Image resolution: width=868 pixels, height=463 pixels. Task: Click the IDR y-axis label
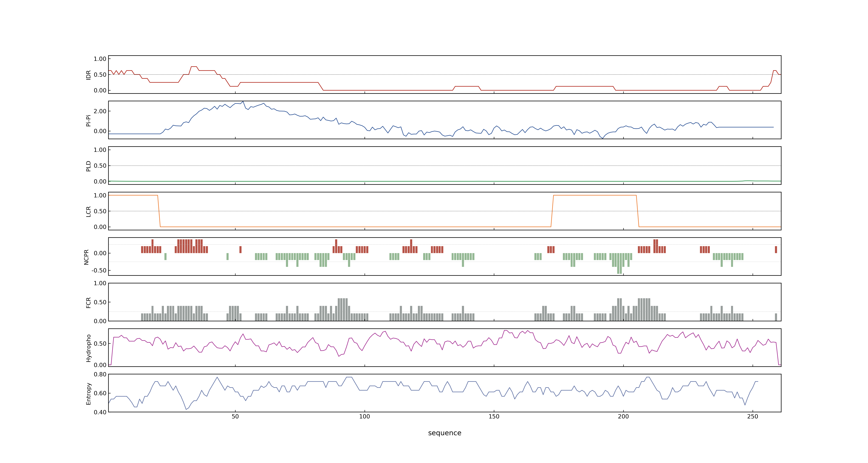[88, 75]
